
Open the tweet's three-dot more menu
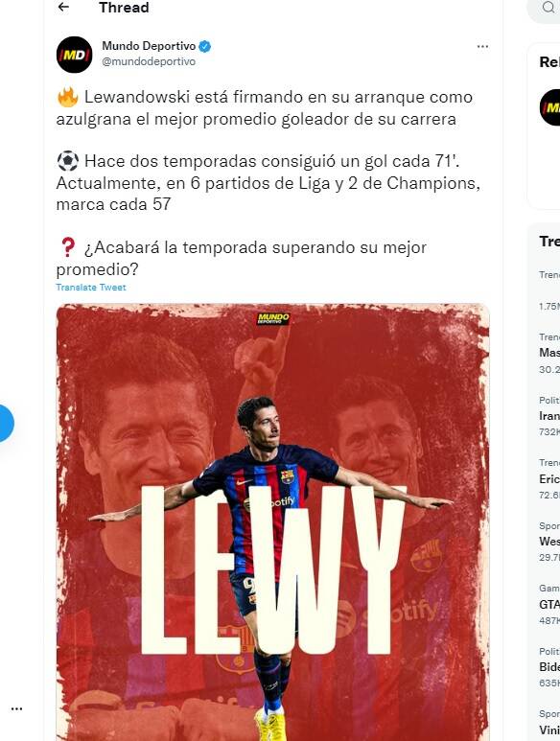[x=482, y=46]
